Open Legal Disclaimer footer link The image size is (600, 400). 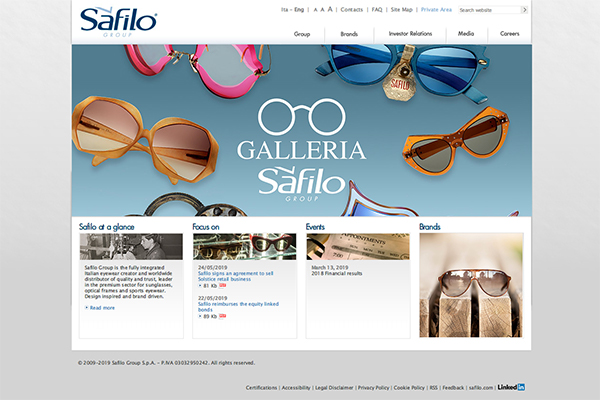(334, 388)
